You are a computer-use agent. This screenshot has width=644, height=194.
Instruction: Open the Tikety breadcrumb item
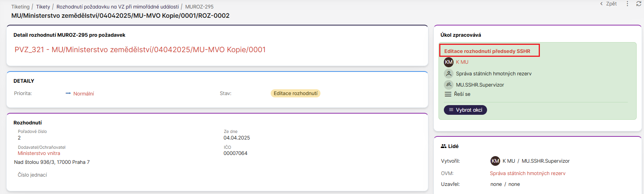(43, 7)
